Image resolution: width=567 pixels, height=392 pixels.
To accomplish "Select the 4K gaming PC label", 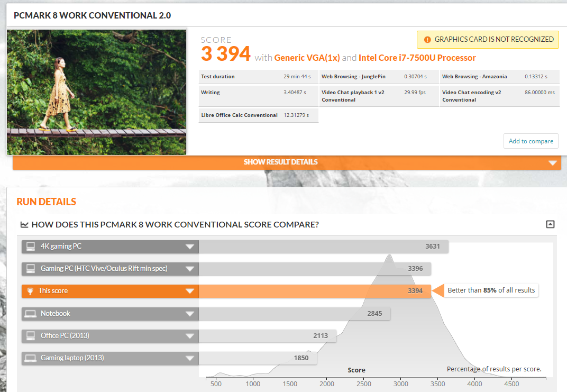I will pos(61,247).
